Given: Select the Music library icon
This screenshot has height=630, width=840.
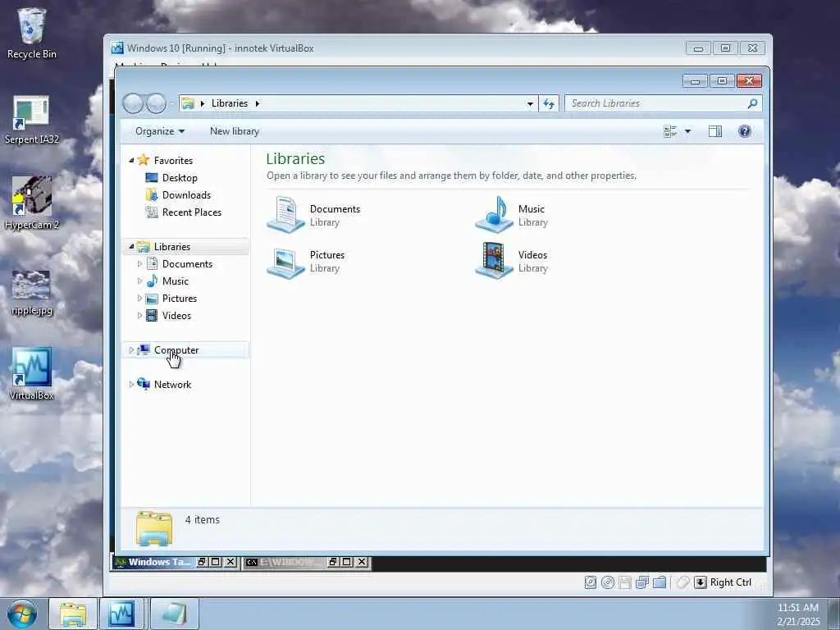Looking at the screenshot, I should (x=494, y=214).
